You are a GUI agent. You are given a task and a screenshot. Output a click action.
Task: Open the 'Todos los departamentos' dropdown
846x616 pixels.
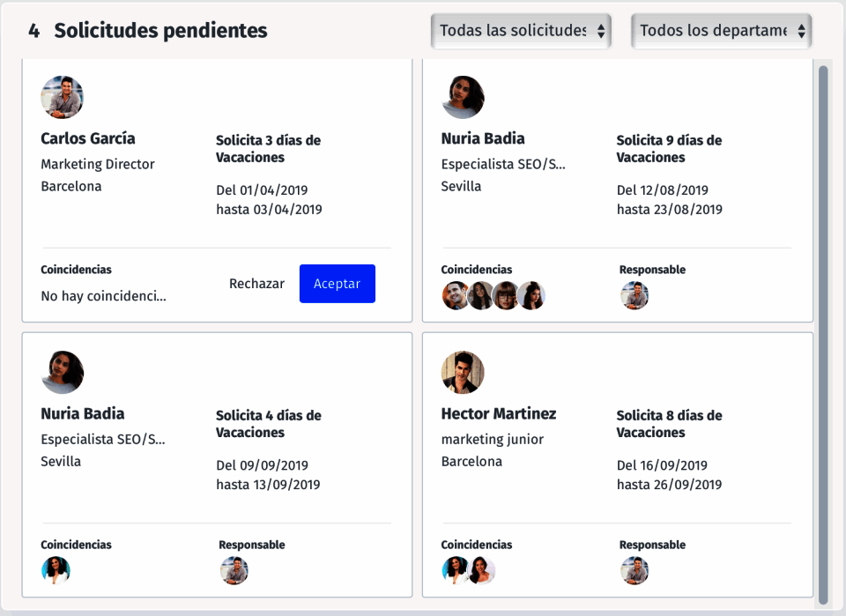[721, 31]
